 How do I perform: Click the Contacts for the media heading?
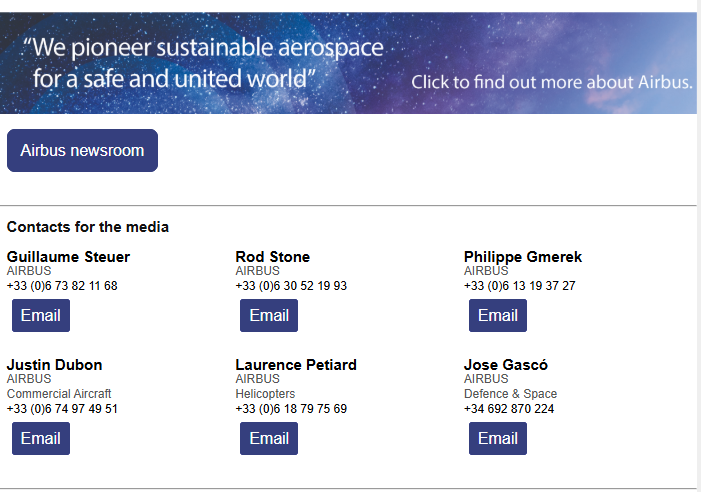[x=88, y=227]
